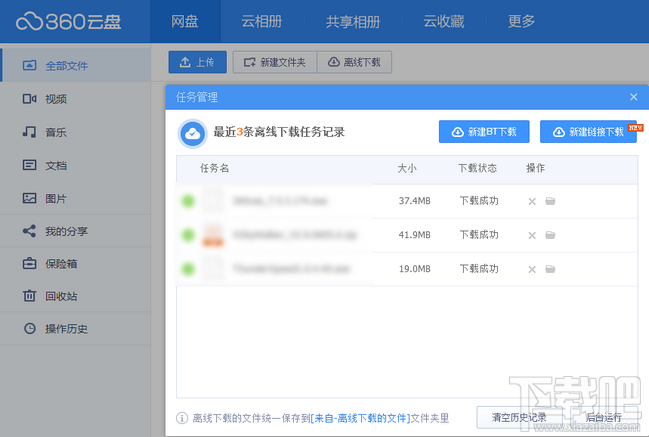Click the 音乐 note icon
This screenshot has height=437, width=649.
29,132
